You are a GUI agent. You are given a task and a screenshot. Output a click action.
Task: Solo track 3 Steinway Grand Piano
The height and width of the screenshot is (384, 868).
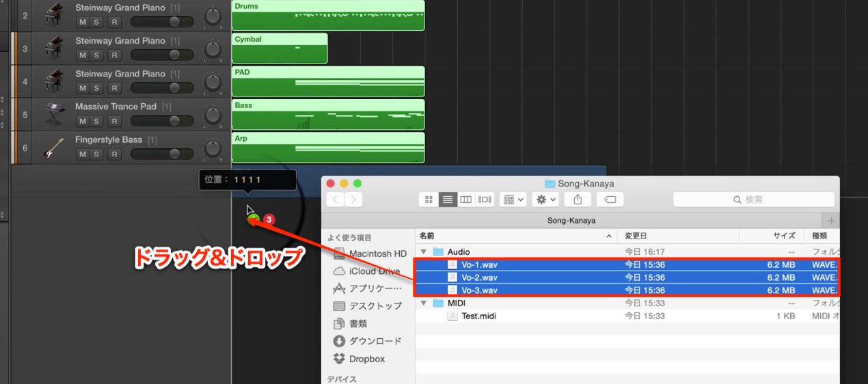point(96,55)
